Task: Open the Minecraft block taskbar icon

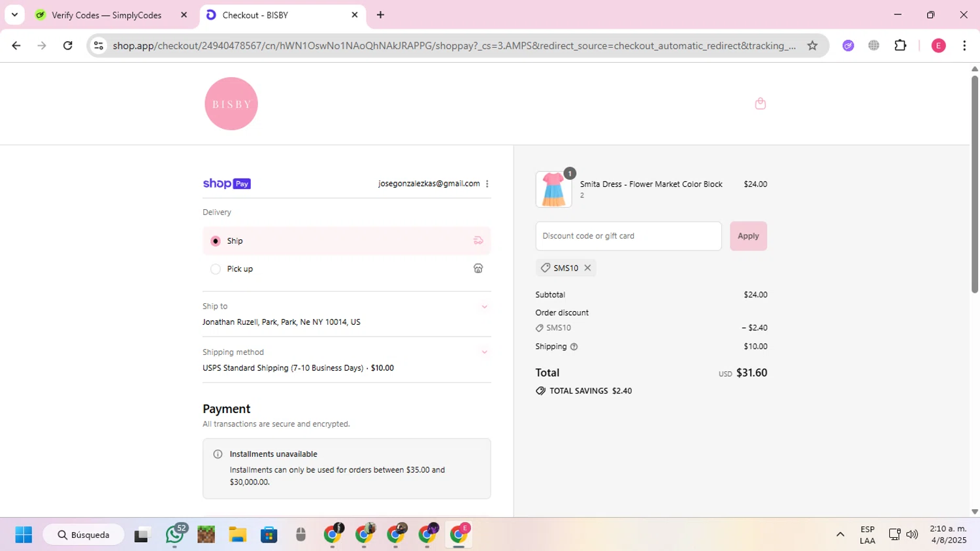Action: click(x=206, y=535)
